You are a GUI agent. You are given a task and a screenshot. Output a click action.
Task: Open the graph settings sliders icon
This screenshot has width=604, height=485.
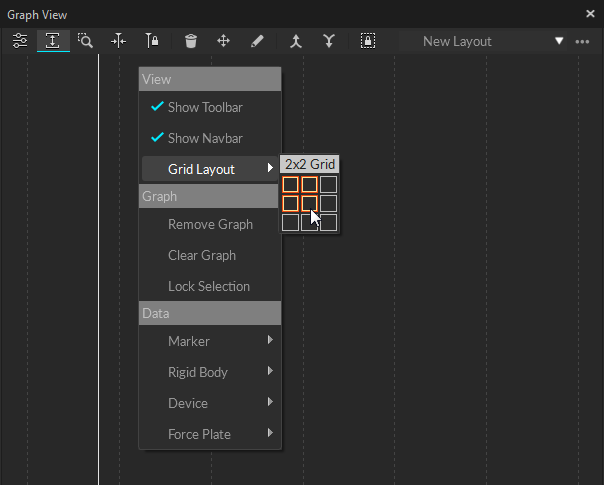coord(20,41)
